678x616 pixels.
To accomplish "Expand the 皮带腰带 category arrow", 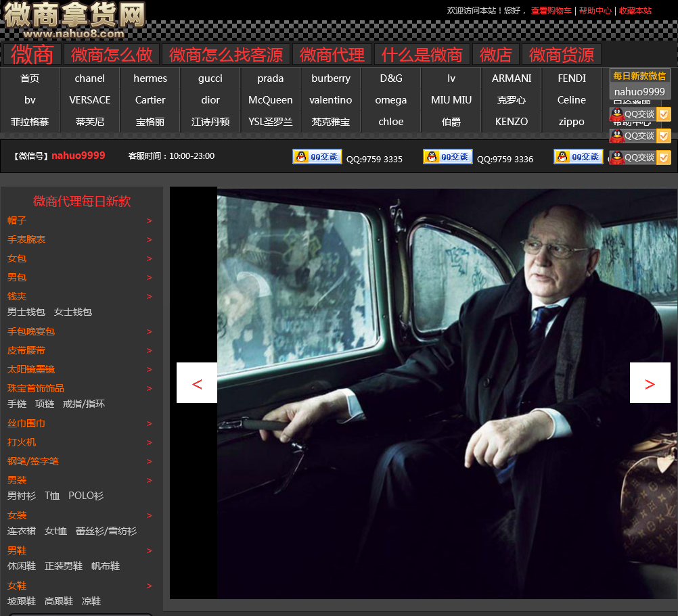I will 149,351.
